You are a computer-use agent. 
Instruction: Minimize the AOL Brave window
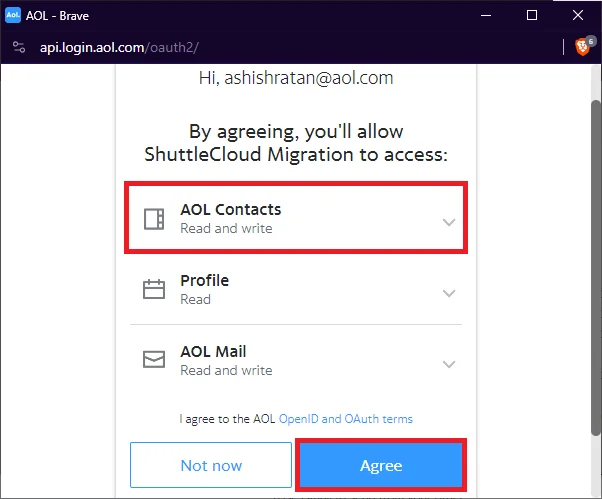(x=486, y=15)
